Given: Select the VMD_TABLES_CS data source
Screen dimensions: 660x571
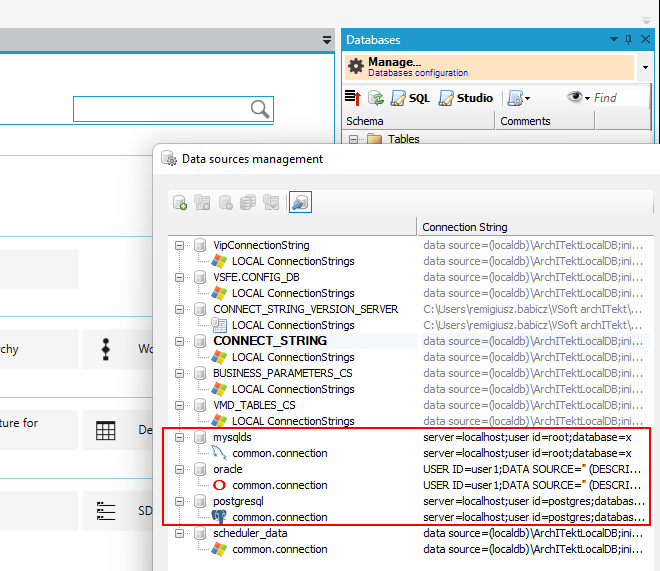Looking at the screenshot, I should coord(254,405).
